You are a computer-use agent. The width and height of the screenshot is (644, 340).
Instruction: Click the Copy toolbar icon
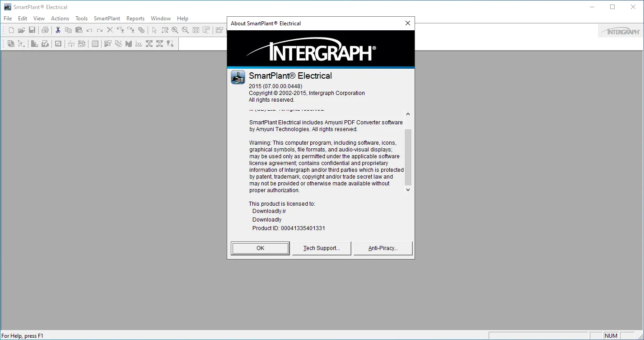click(69, 30)
